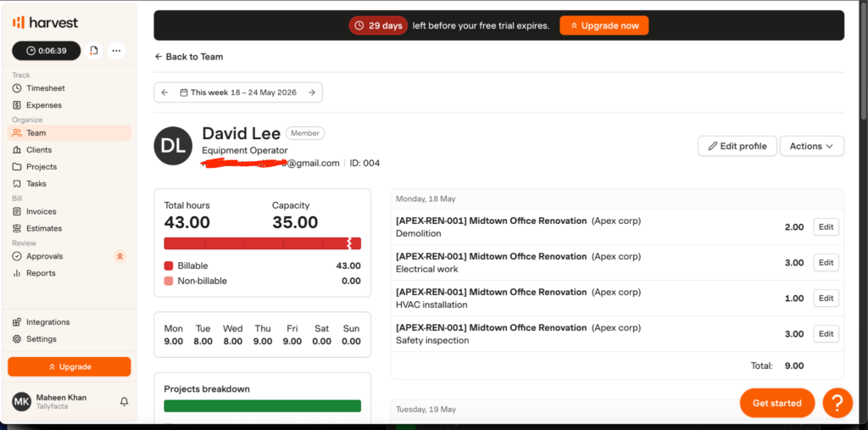Click the new entry document icon
Screen dimensions: 868x430
pyautogui.click(x=94, y=51)
